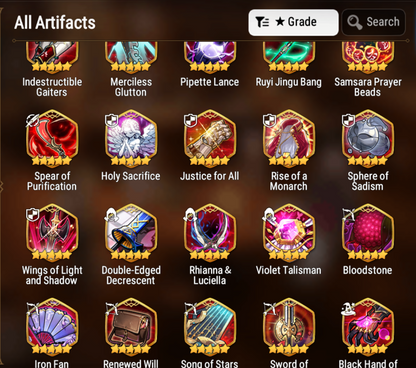Screen dimensions: 416x368
Task: Select the Double-Edged Decrescent artifact
Action: pos(131,232)
